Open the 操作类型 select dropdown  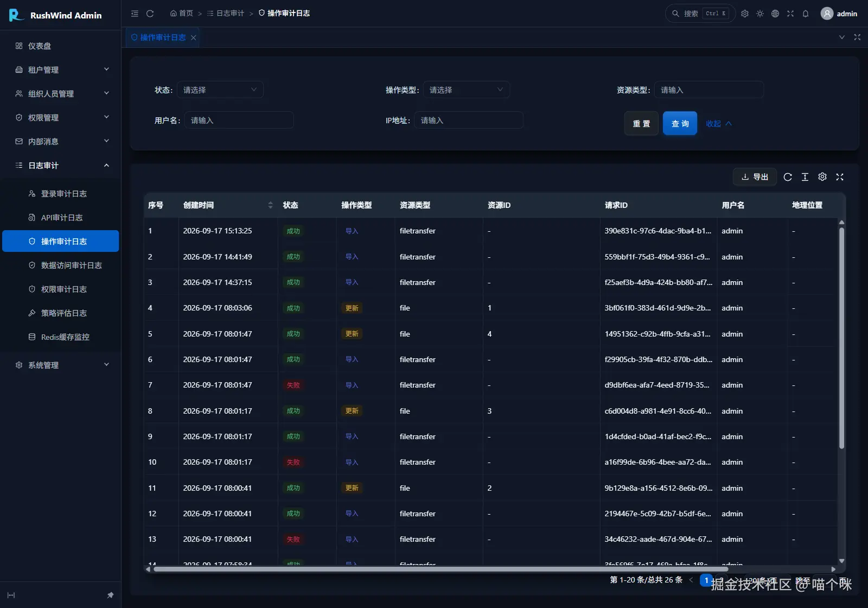[x=466, y=90]
